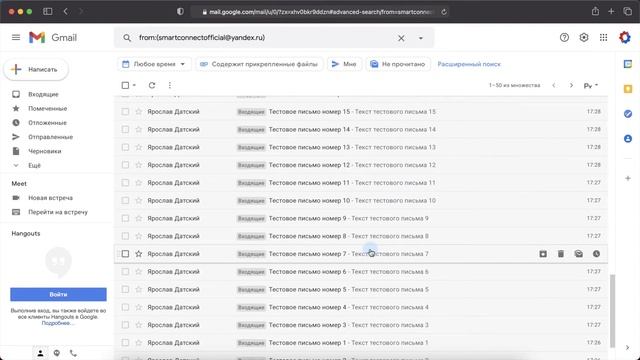Start a Новая встреча meeting

[x=50, y=198]
